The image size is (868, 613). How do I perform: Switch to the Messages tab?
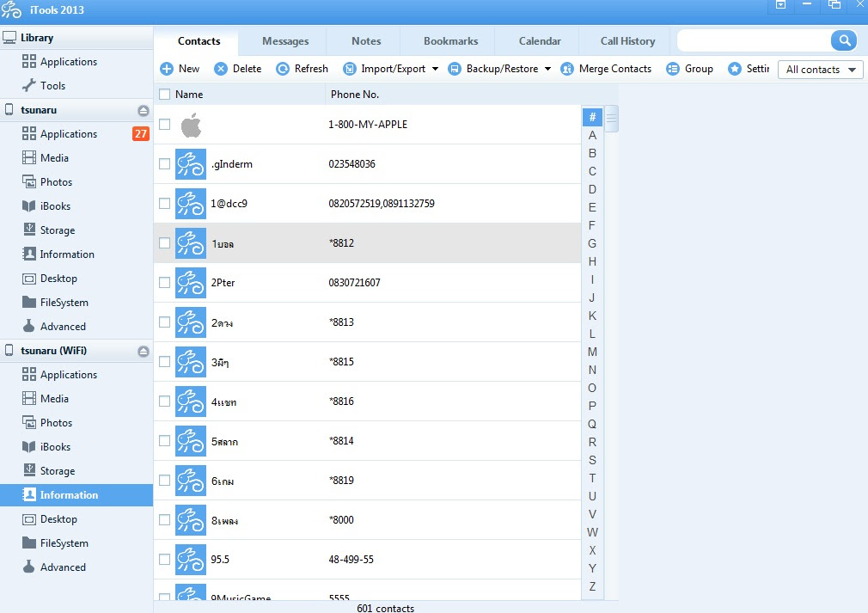tap(285, 41)
